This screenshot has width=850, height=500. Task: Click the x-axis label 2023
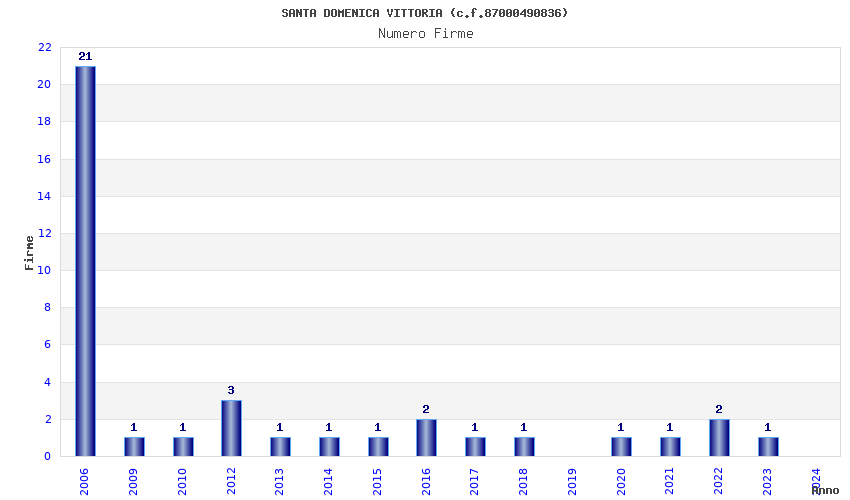(767, 482)
